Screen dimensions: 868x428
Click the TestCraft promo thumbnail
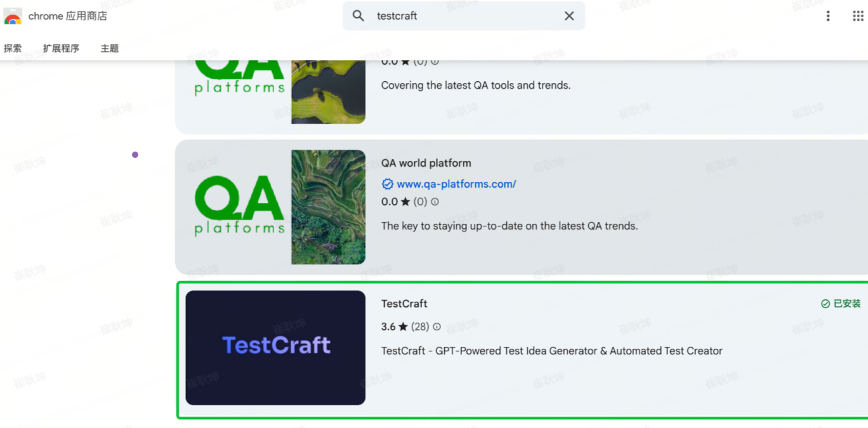[x=275, y=347]
